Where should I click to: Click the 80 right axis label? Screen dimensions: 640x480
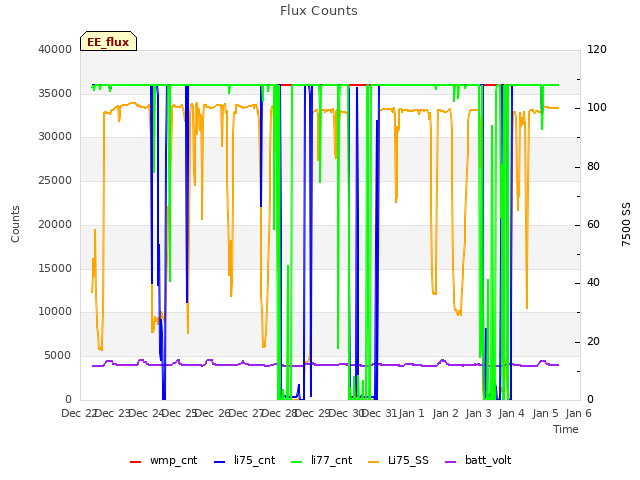click(x=593, y=167)
